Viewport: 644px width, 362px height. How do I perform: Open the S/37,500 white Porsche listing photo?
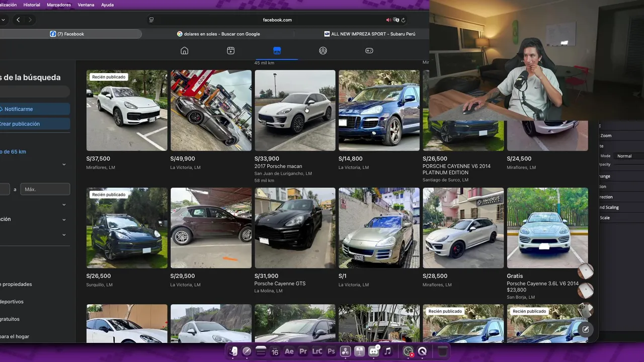point(127,110)
